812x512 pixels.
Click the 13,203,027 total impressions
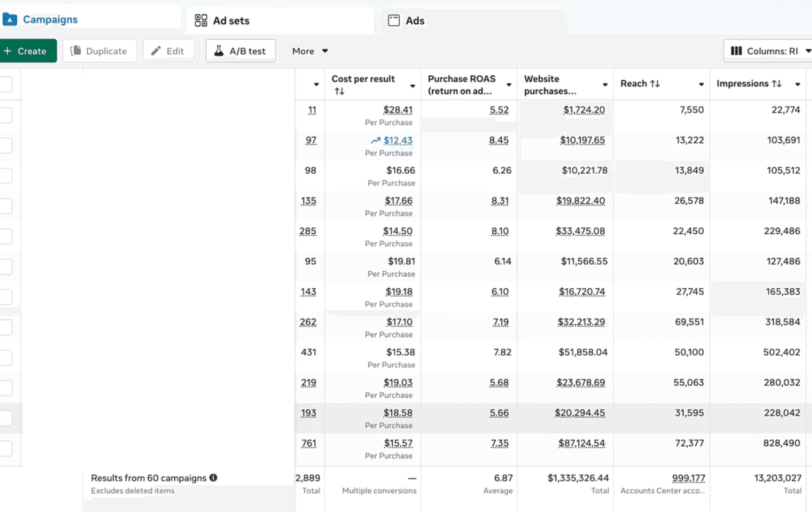click(x=778, y=478)
